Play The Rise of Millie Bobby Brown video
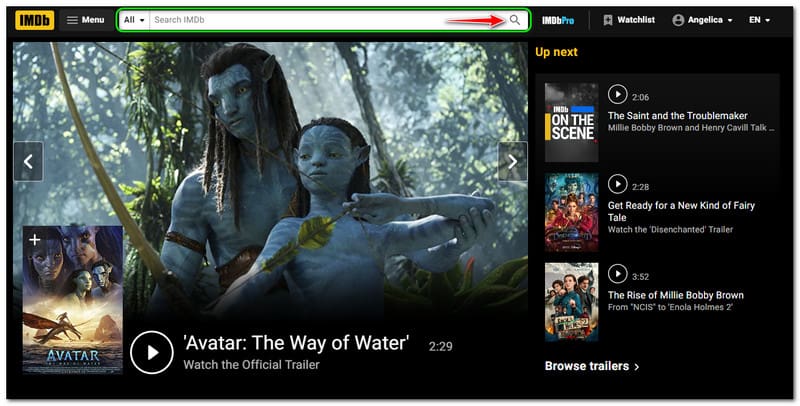Viewport: 800px width, 406px height. pos(617,273)
